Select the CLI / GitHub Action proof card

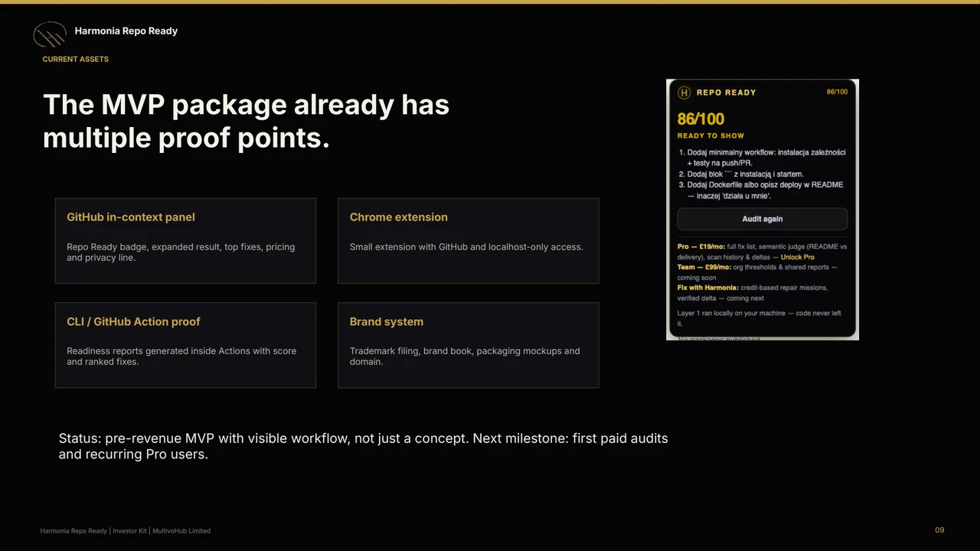(185, 345)
